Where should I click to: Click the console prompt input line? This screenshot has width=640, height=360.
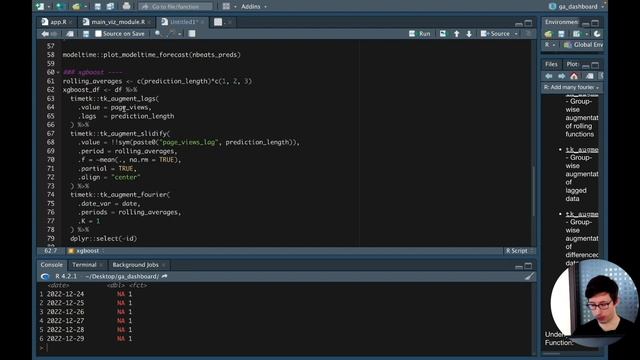[286, 348]
